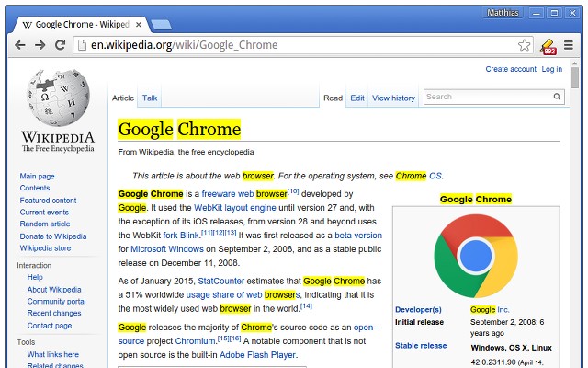Click the Wikipedia globe logo
588x368 pixels.
58,98
